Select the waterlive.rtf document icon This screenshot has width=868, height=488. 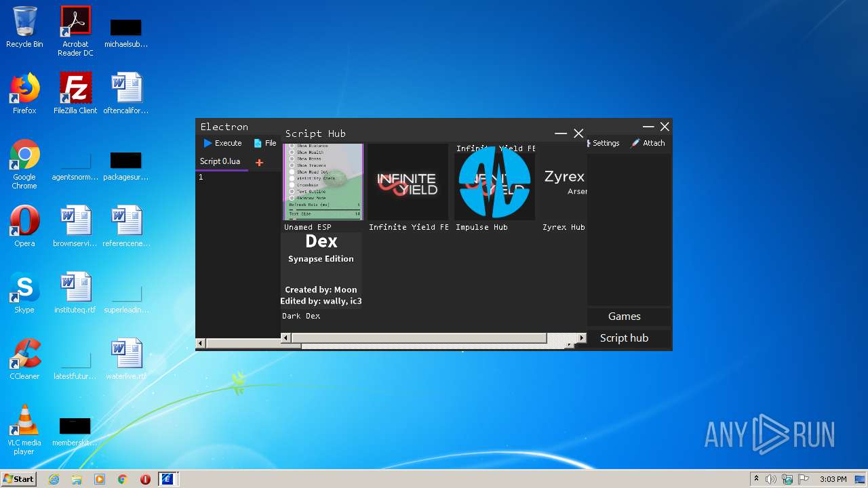pos(126,359)
